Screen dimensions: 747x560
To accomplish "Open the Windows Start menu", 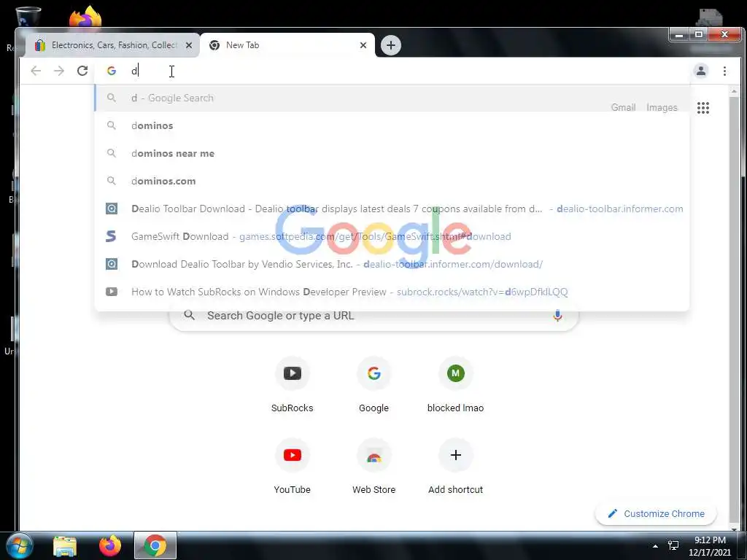I will click(x=20, y=545).
